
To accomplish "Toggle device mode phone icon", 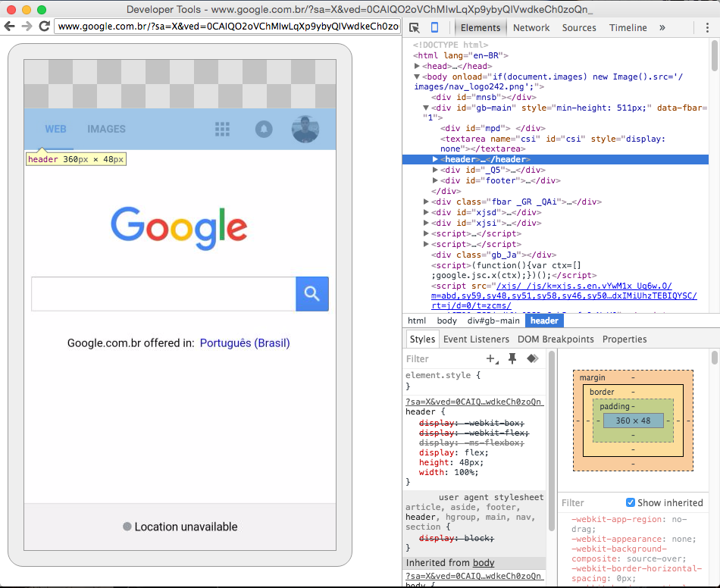I will 434,27.
